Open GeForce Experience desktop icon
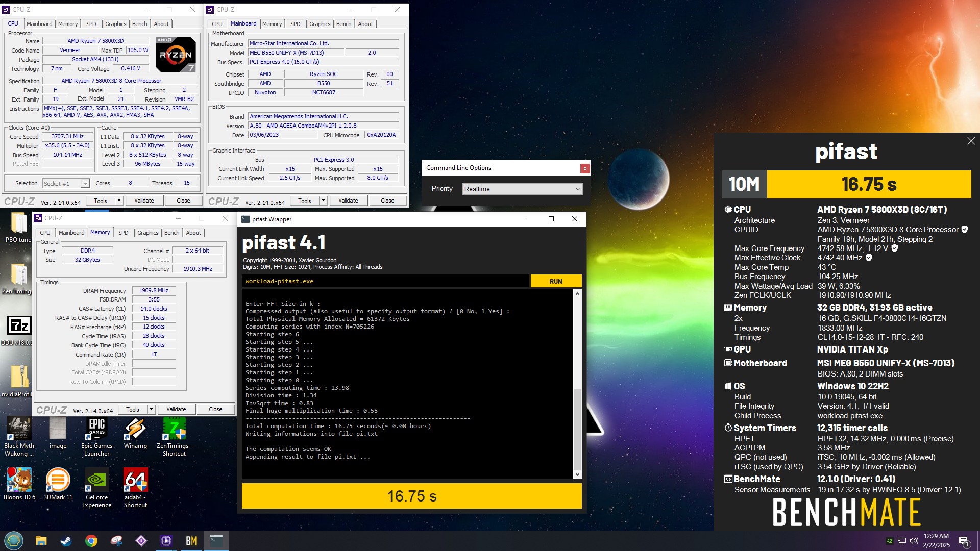The width and height of the screenshot is (980, 551). click(x=96, y=488)
